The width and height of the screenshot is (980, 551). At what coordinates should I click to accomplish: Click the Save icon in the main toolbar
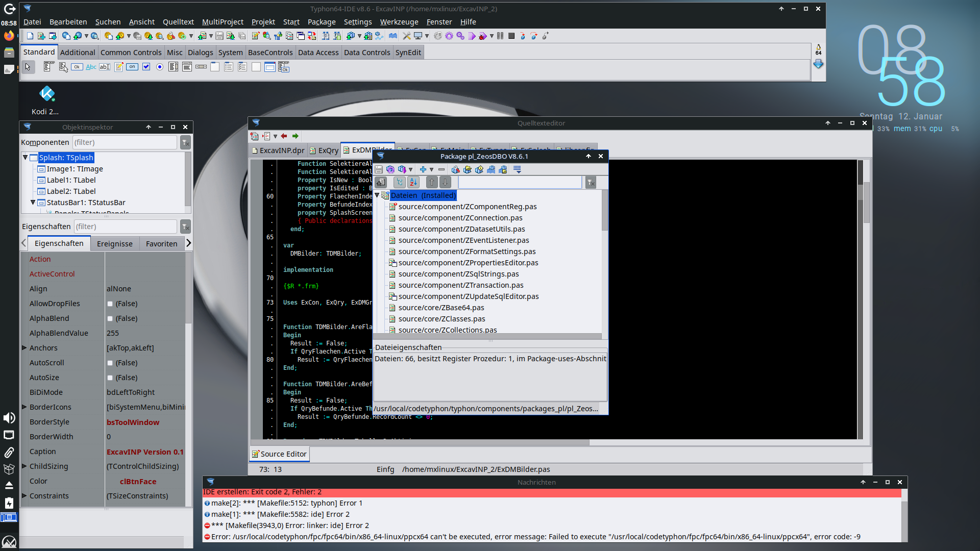pos(219,36)
